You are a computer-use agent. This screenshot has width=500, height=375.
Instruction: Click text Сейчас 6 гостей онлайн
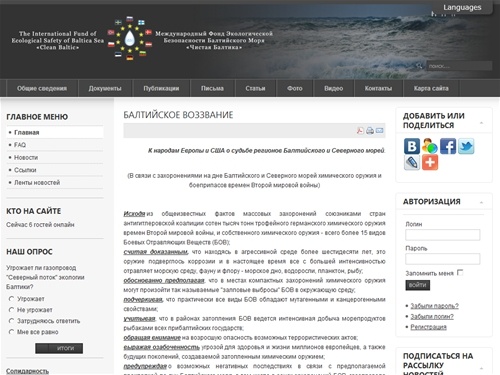point(40,225)
